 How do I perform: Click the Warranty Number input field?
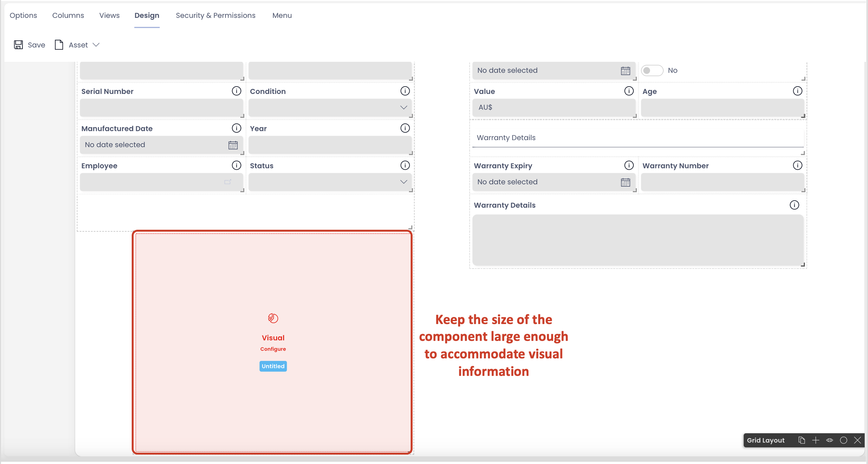tap(722, 182)
